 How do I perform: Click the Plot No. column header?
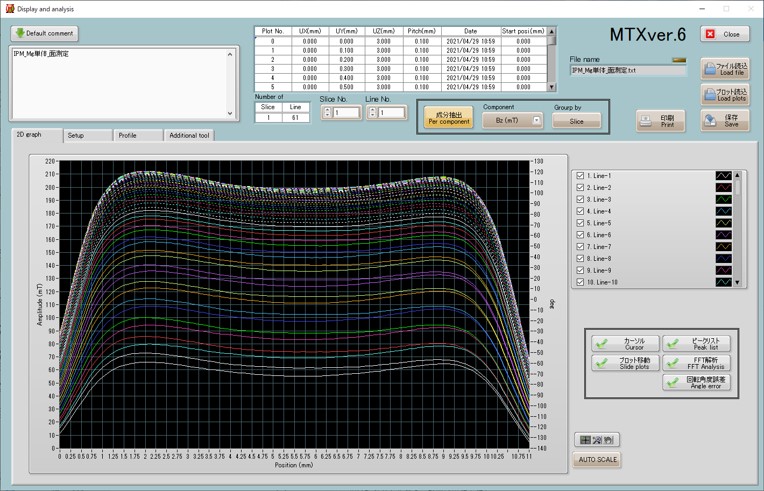[x=273, y=31]
